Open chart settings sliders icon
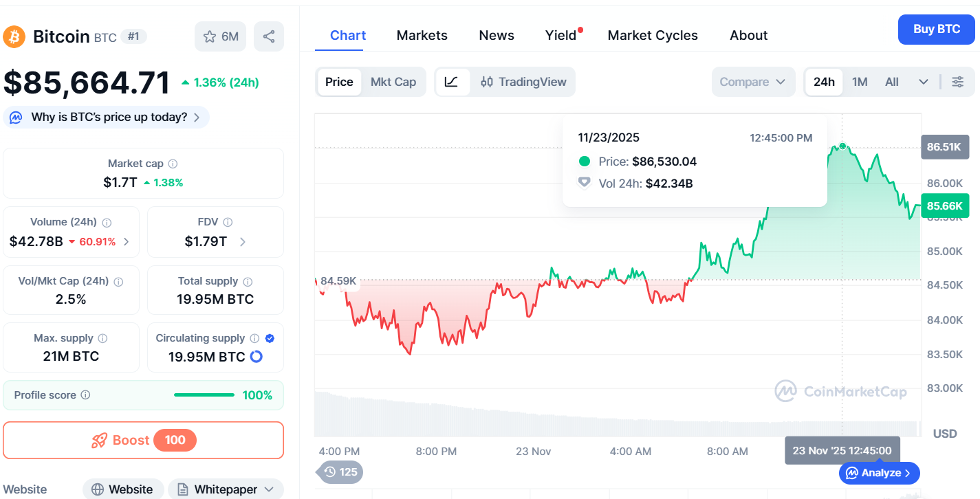The image size is (980, 499). point(957,82)
